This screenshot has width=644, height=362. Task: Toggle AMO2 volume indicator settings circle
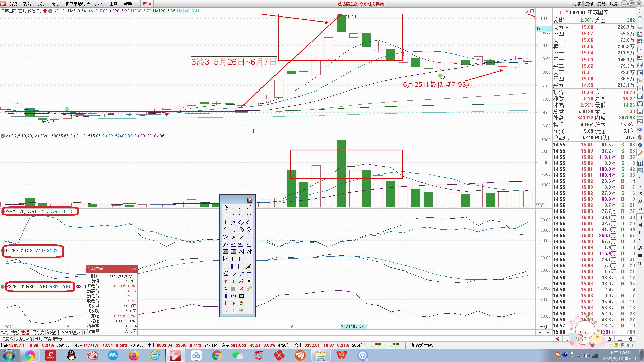(3, 136)
